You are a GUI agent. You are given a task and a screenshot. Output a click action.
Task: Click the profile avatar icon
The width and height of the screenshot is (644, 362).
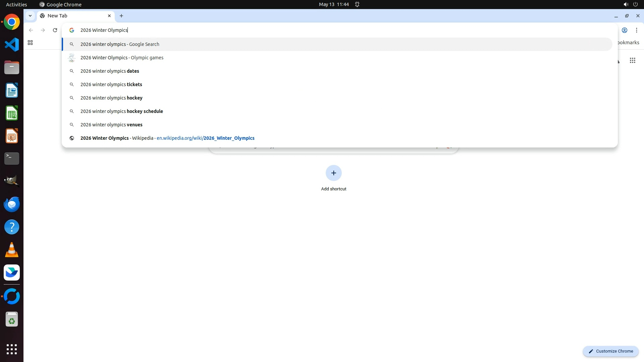click(x=624, y=30)
